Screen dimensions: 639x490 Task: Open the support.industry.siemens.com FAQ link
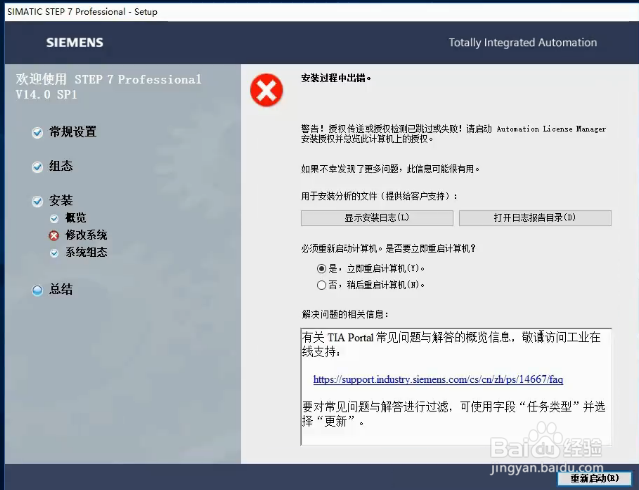438,380
